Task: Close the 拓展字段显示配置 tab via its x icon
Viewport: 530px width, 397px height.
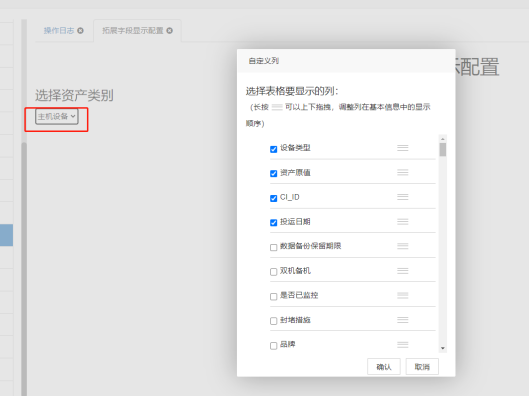Action: click(x=170, y=31)
